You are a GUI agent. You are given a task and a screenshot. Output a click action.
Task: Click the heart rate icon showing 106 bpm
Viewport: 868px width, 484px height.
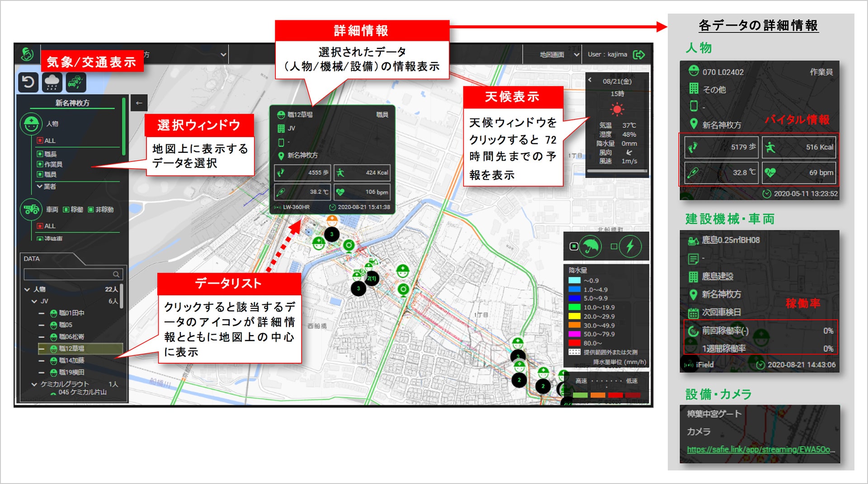(340, 192)
